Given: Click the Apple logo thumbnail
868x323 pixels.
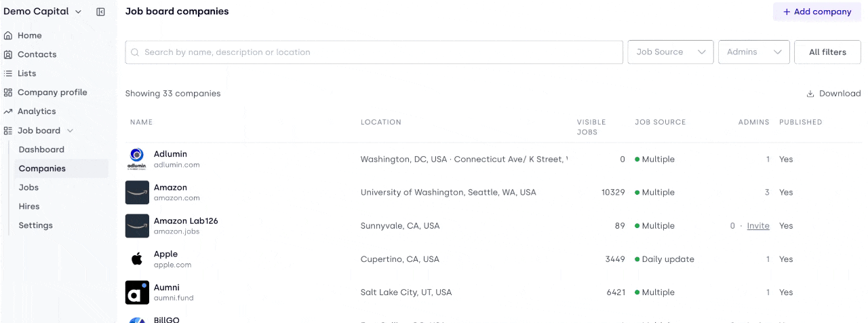Looking at the screenshot, I should 137,259.
